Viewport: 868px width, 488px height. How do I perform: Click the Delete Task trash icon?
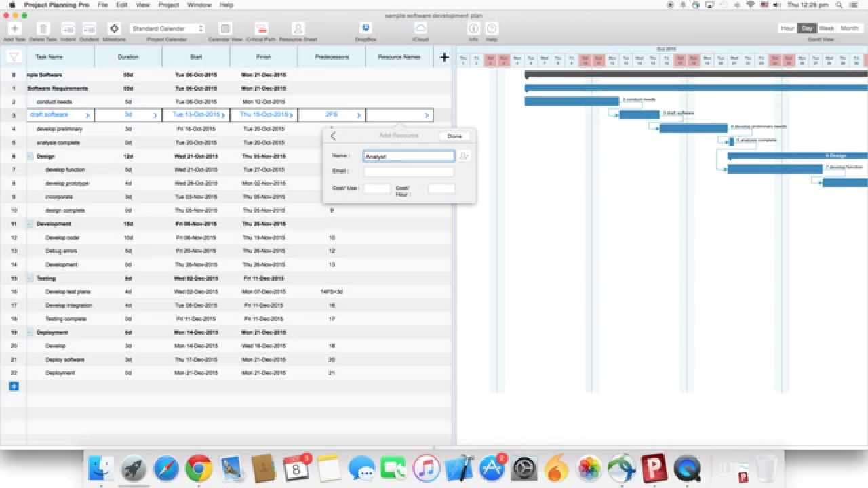pyautogui.click(x=43, y=28)
